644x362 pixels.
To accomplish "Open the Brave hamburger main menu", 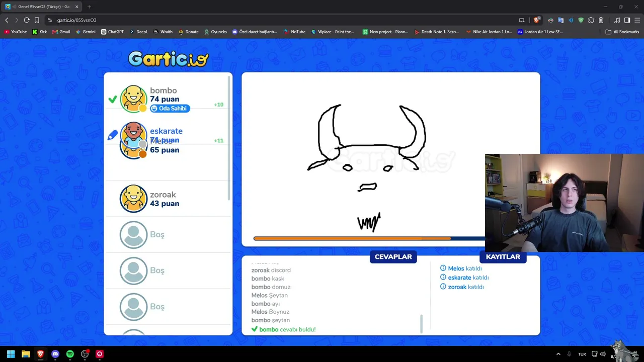I will point(637,20).
